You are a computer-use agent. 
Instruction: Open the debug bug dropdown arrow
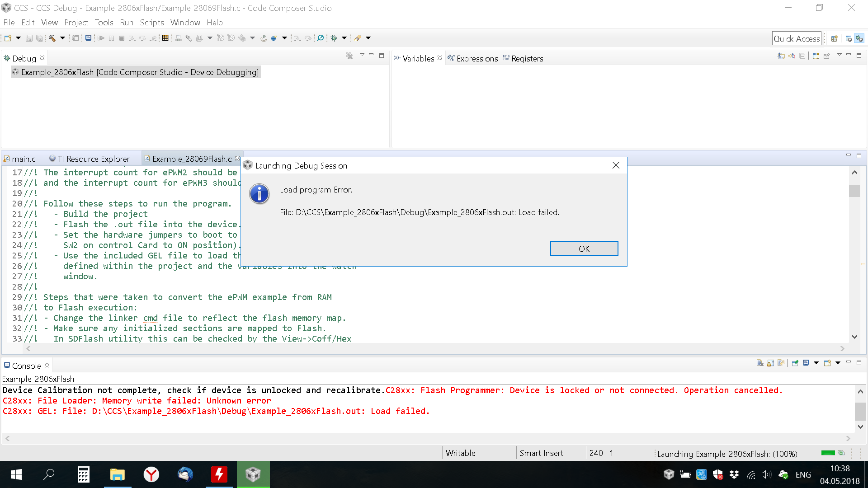tap(344, 38)
